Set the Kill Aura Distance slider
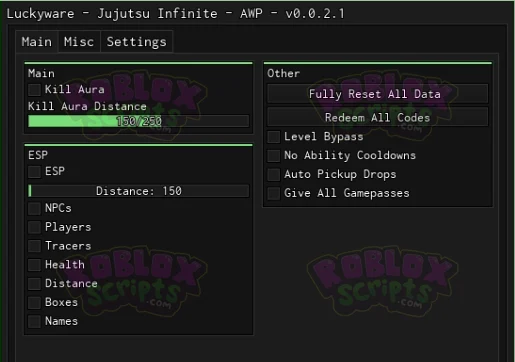 pyautogui.click(x=139, y=121)
